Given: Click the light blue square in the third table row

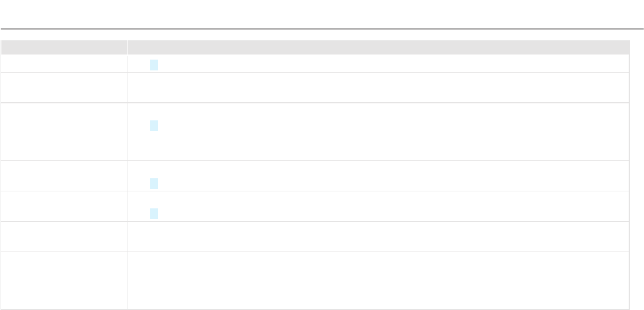Looking at the screenshot, I should coord(154,126).
